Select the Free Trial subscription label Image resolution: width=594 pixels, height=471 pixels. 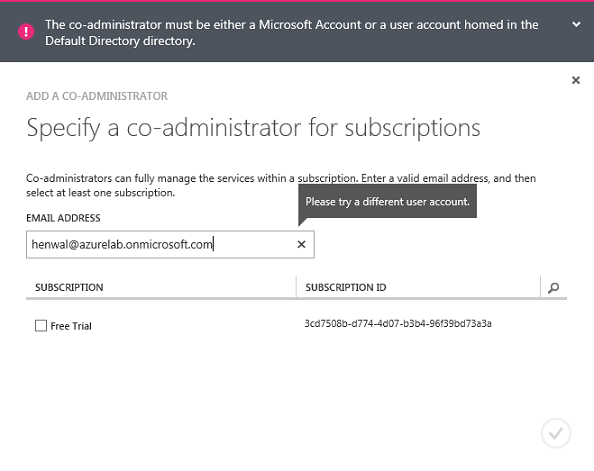pos(71,326)
